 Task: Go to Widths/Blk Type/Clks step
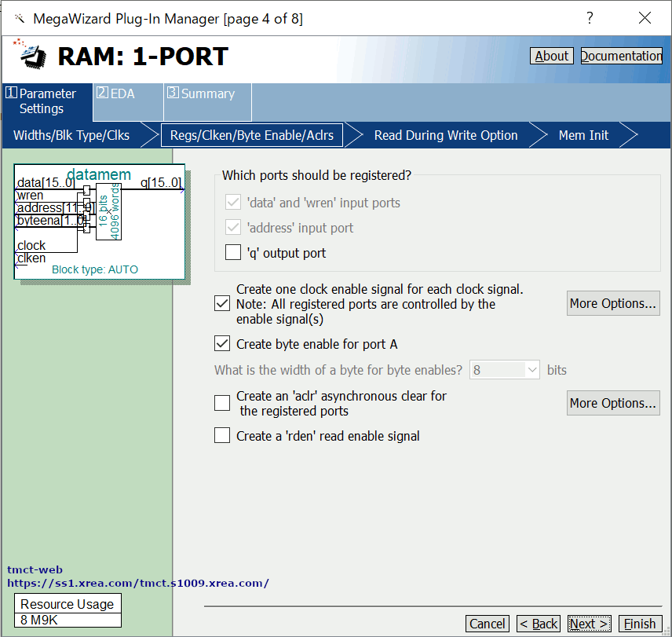pyautogui.click(x=71, y=135)
